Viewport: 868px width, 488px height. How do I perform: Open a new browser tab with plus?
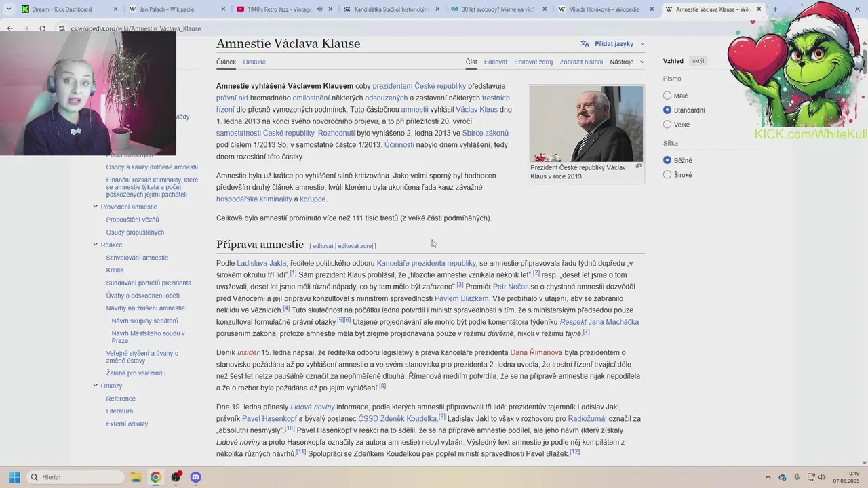point(775,9)
